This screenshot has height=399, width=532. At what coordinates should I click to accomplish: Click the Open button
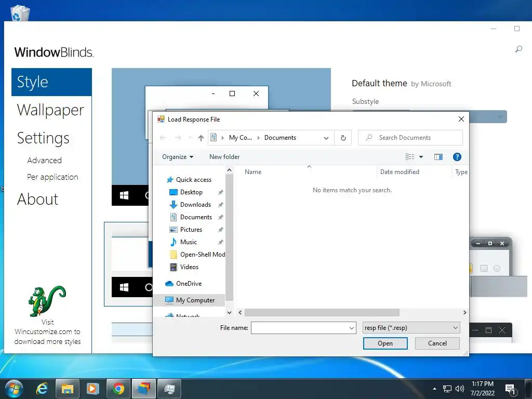tap(385, 343)
